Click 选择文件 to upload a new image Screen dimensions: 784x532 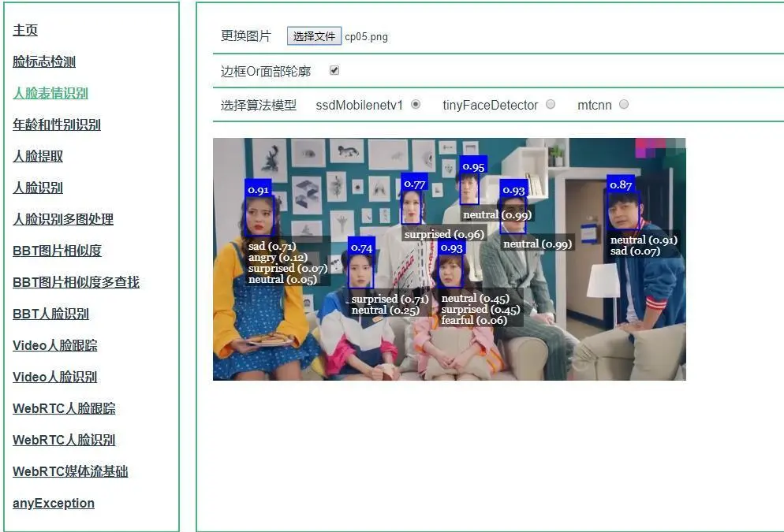point(313,35)
